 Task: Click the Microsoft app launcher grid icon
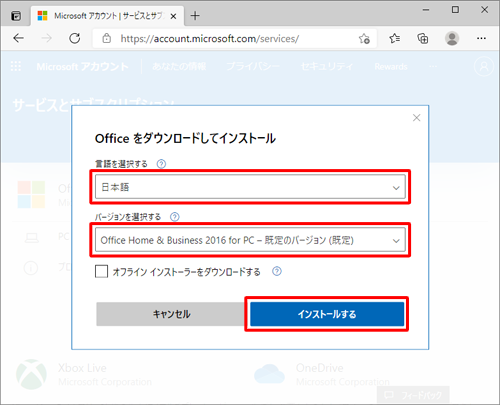pos(16,66)
